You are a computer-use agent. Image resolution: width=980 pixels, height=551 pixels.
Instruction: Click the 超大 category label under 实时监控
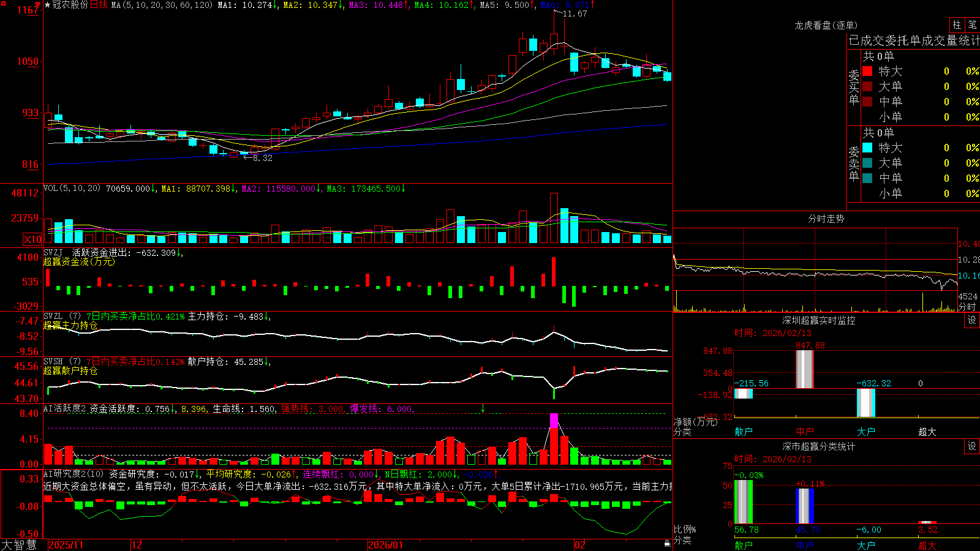pyautogui.click(x=927, y=432)
